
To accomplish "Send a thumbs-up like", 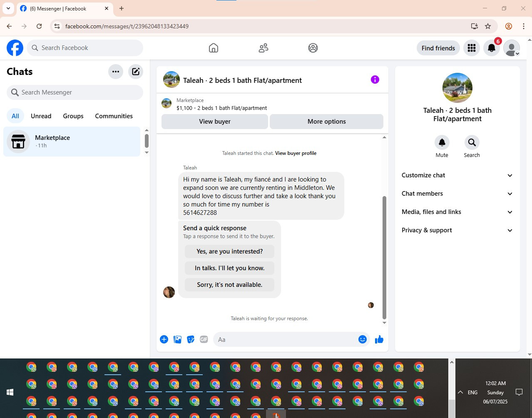I will [x=379, y=339].
